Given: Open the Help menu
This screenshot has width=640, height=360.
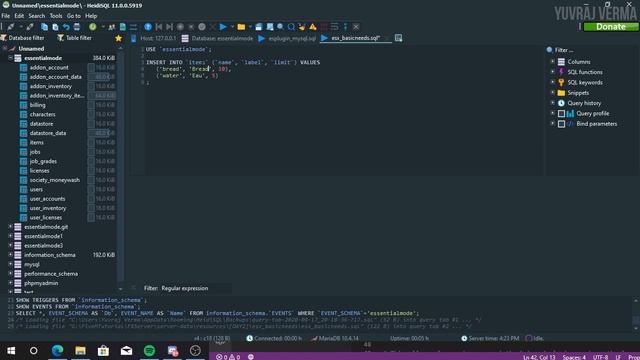Looking at the screenshot, I should pos(91,16).
